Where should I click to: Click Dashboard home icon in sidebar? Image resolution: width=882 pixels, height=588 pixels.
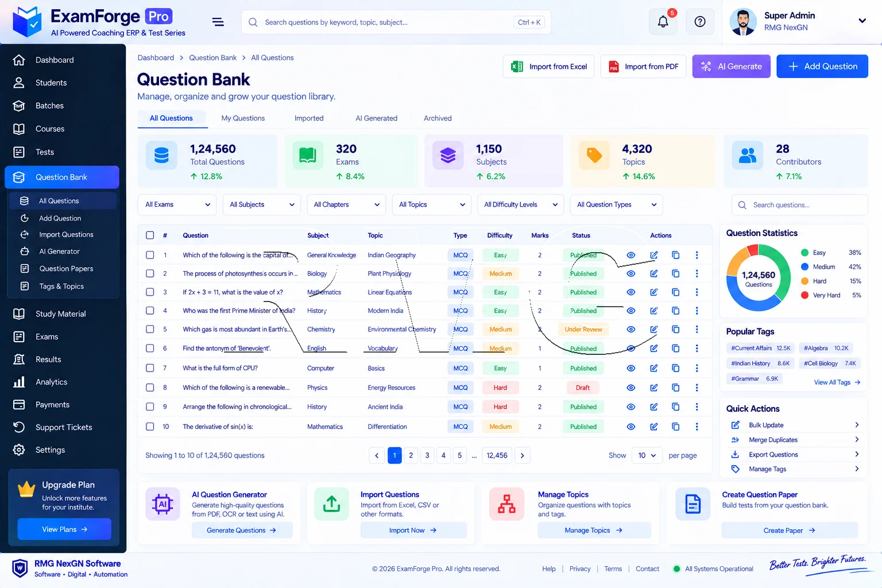(x=19, y=60)
